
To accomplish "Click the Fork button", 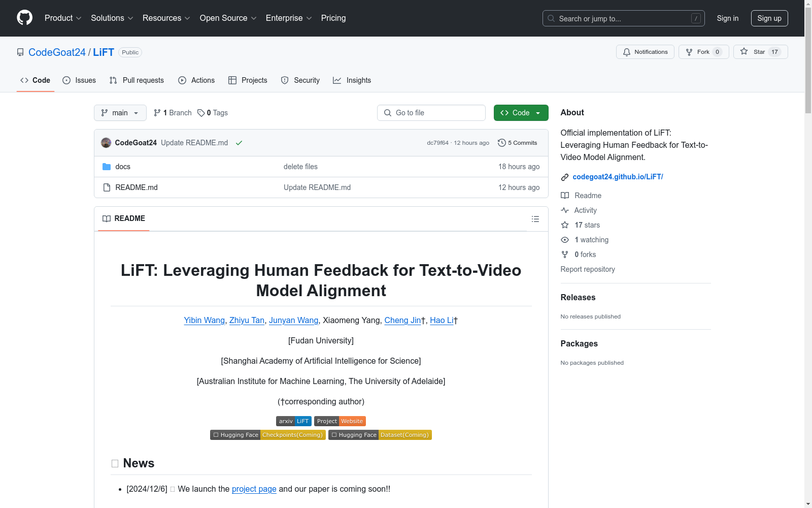I will [x=704, y=52].
